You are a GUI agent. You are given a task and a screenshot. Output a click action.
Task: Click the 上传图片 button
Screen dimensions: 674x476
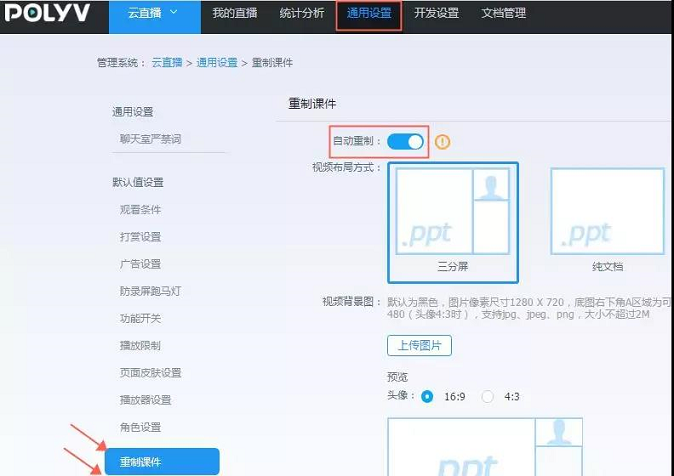419,346
